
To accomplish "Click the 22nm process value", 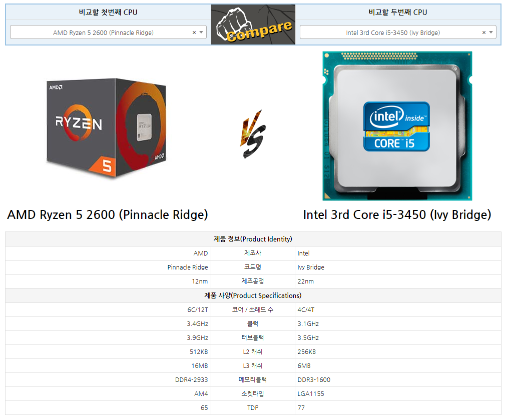I will [306, 281].
